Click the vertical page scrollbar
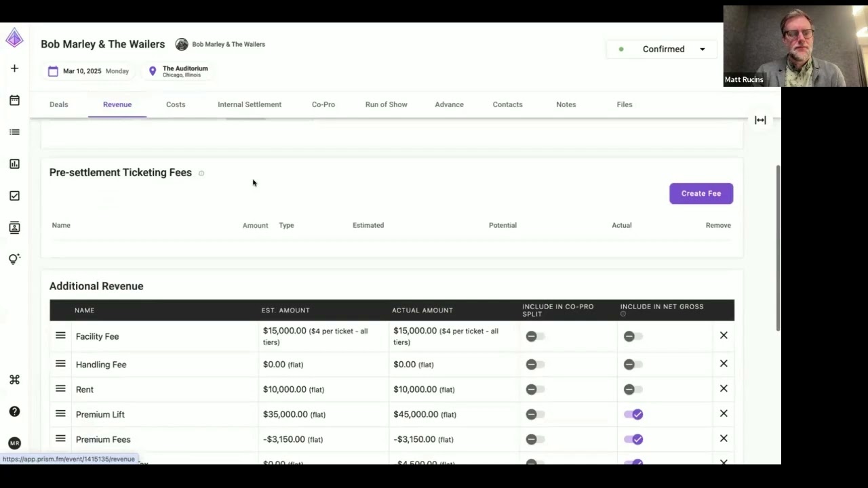Image resolution: width=868 pixels, height=488 pixels. (778, 247)
